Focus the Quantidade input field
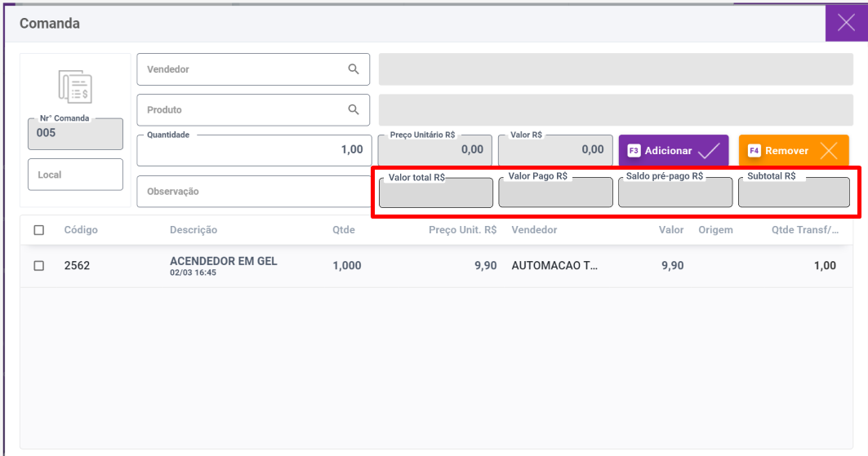 pyautogui.click(x=254, y=151)
